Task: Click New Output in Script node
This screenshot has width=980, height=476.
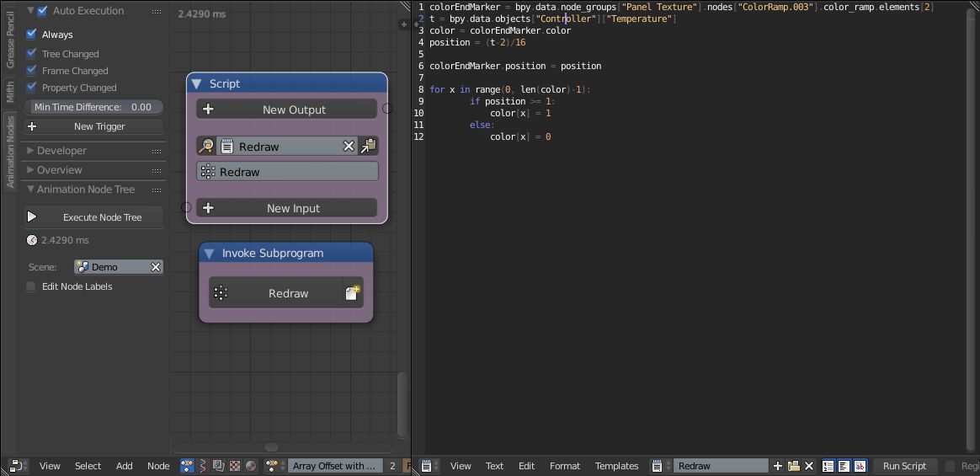Action: [287, 109]
